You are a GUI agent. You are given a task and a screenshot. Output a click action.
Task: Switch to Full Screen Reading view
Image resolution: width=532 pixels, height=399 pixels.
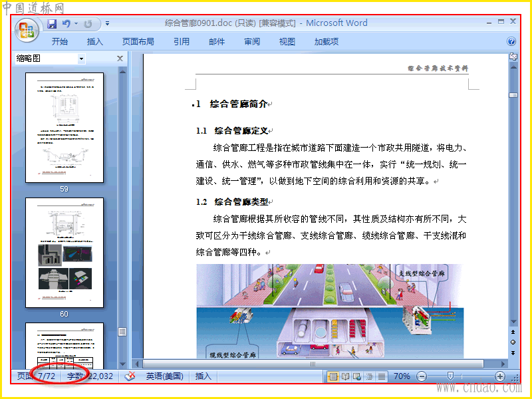pos(345,376)
